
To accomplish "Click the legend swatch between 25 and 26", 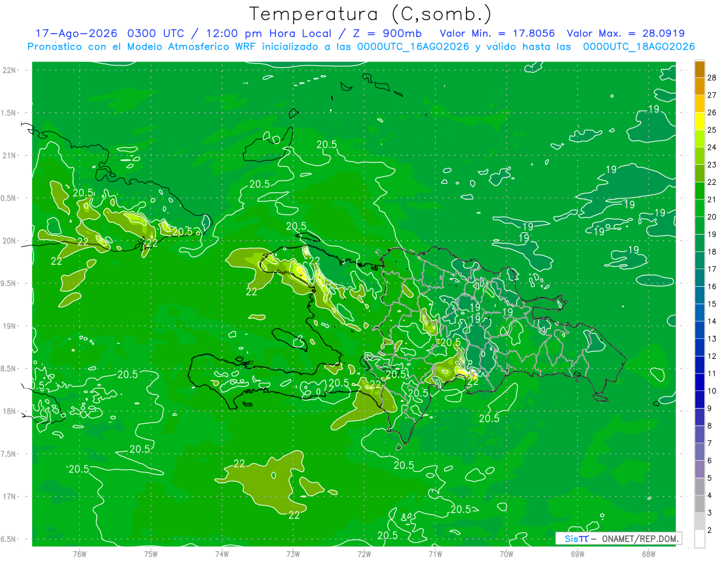I will point(699,121).
